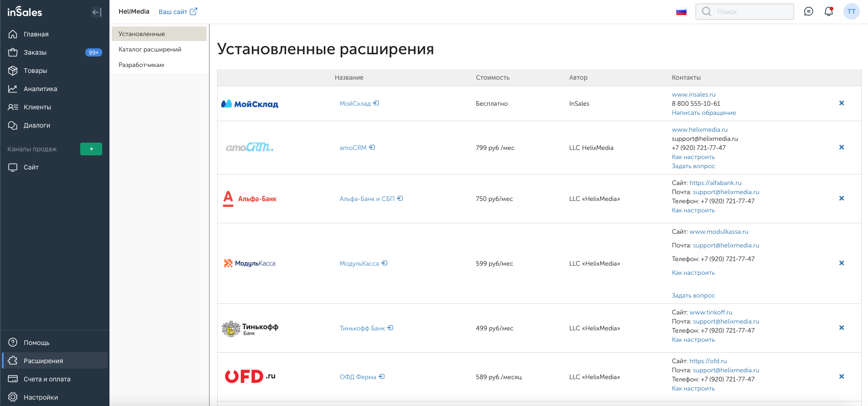Visit the www.tinkoff.ru link
The height and width of the screenshot is (406, 868).
pos(711,312)
